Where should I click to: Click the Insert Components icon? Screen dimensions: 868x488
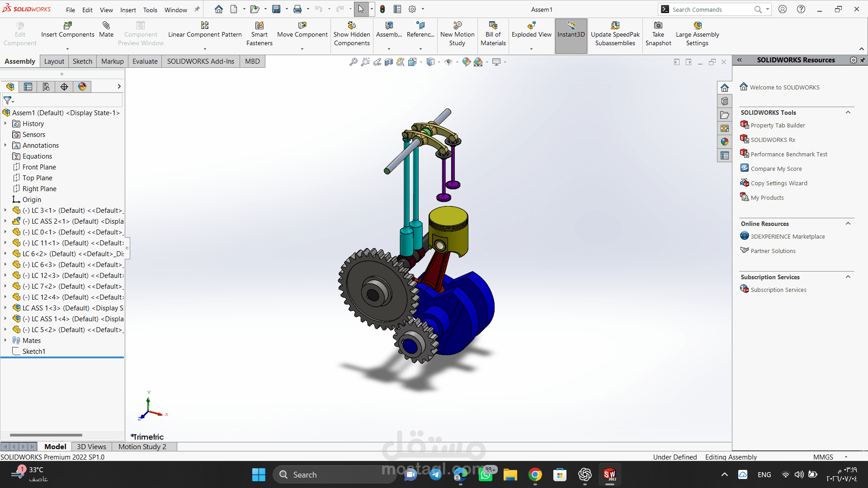[x=68, y=26]
